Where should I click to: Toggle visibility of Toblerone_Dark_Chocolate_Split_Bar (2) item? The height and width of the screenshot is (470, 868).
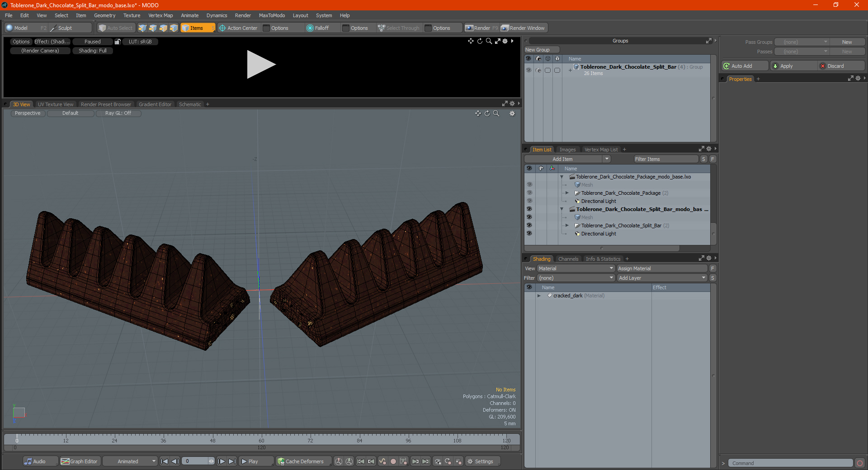coord(529,226)
